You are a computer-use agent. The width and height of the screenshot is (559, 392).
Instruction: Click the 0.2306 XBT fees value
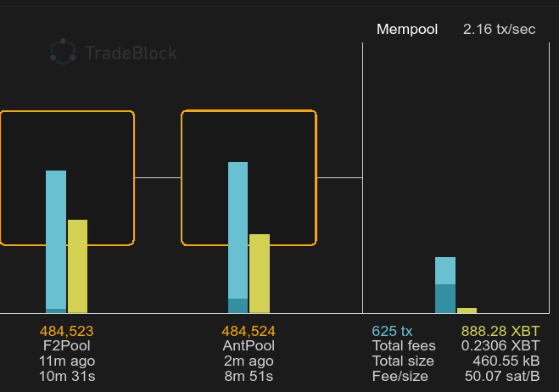point(500,346)
